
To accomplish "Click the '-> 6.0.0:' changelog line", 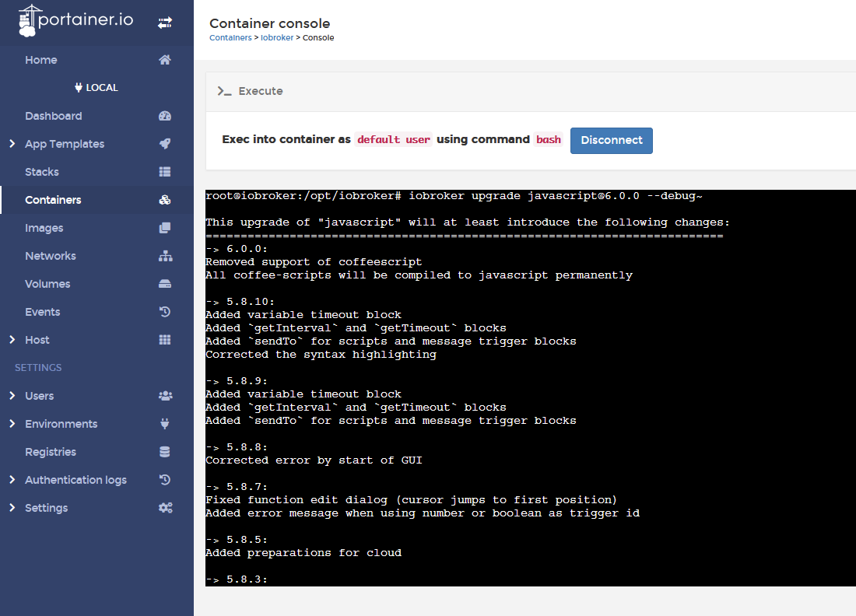I will 237,249.
